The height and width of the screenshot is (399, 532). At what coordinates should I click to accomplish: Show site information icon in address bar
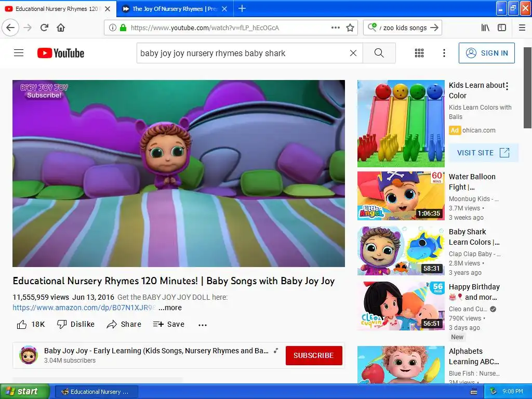[113, 28]
